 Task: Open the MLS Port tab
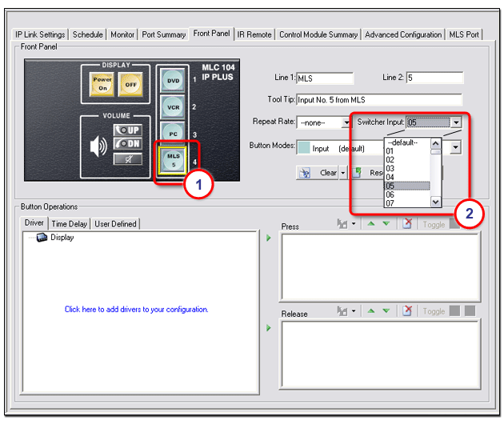464,34
